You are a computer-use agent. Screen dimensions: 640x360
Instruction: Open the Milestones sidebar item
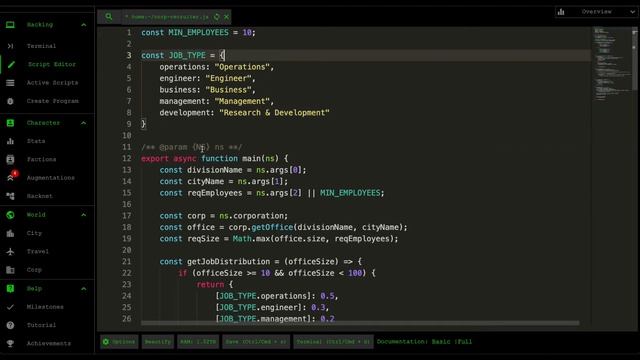point(45,307)
